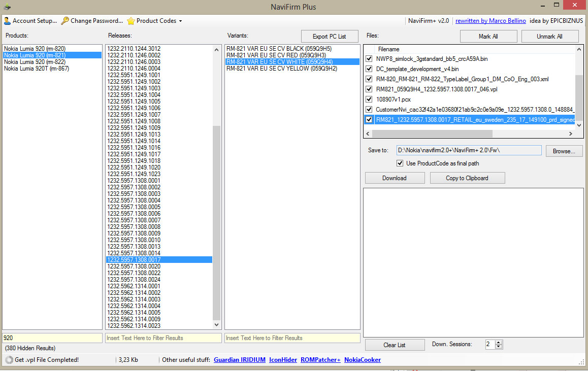Click the status bar spinner icon
This screenshot has height=371, width=588.
point(9,360)
